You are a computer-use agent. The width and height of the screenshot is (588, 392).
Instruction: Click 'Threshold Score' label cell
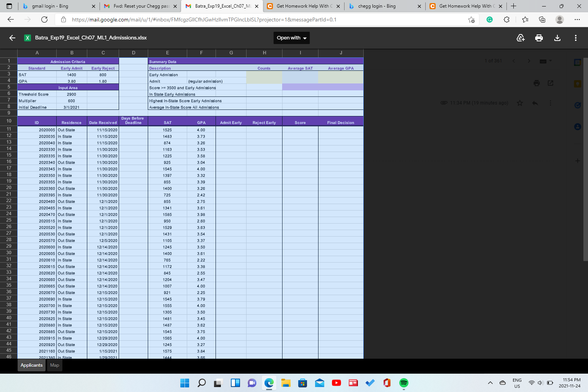(x=37, y=94)
